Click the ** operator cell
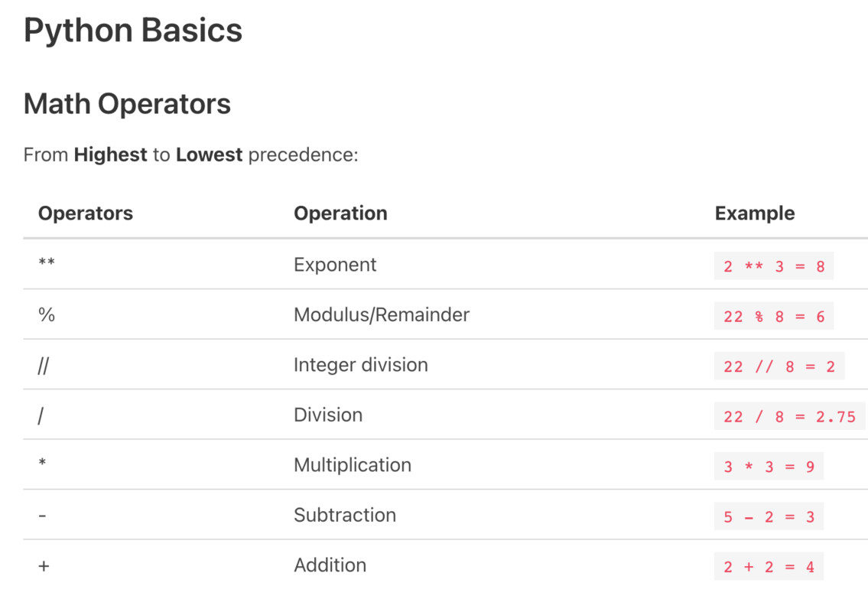Viewport: 868px width, 612px height. pyautogui.click(x=47, y=262)
